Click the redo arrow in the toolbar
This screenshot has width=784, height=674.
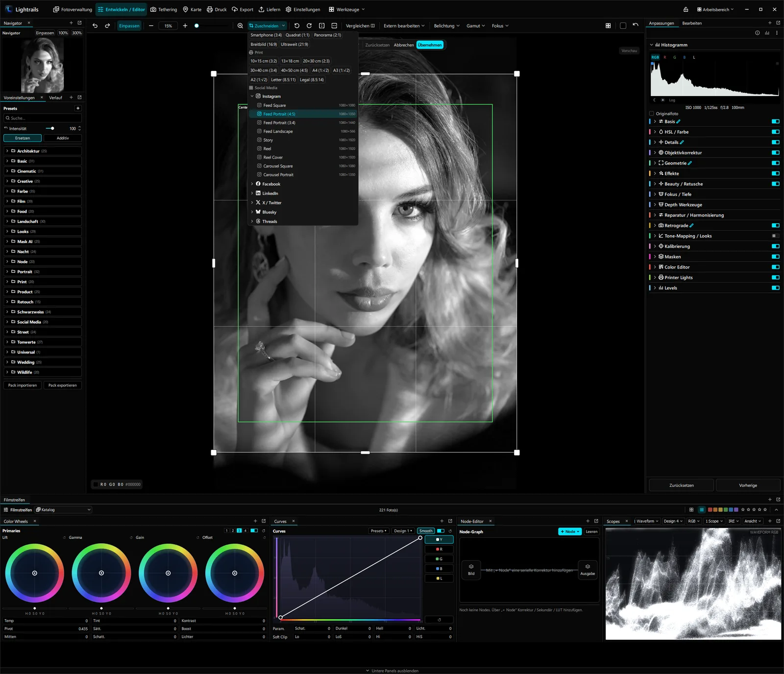pos(107,26)
